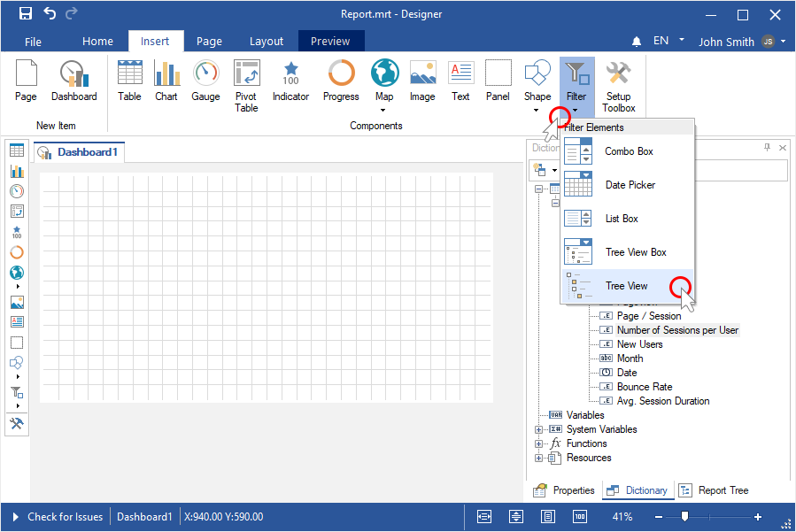Image resolution: width=796 pixels, height=532 pixels.
Task: Click the Save icon in title bar
Action: (x=26, y=14)
